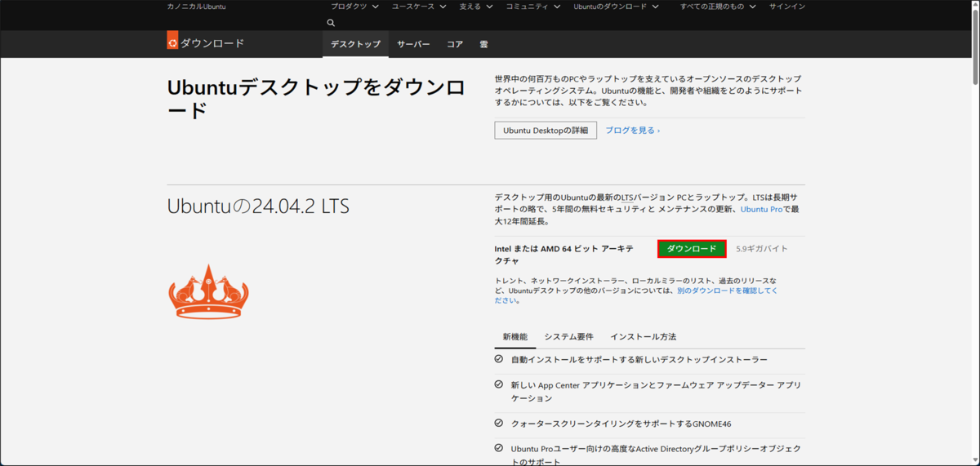Expand the すべての正規のもの dropdown
The width and height of the screenshot is (980, 466).
(718, 7)
